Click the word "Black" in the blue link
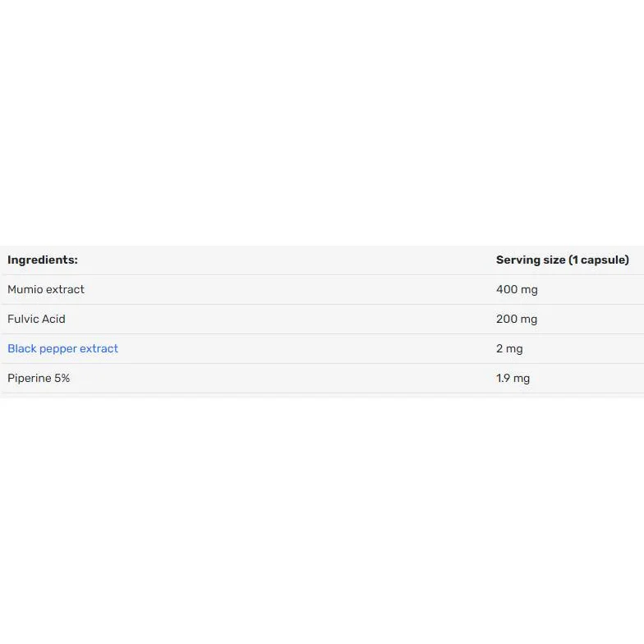Viewport: 644px width, 644px height. [x=21, y=348]
